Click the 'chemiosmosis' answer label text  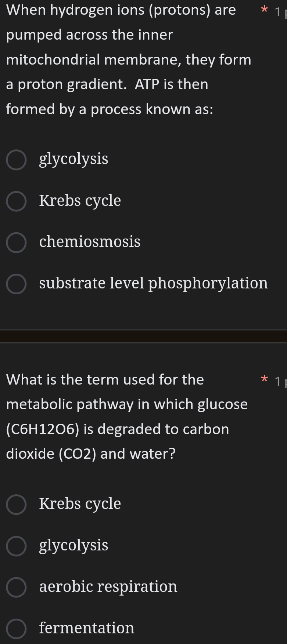[90, 242]
